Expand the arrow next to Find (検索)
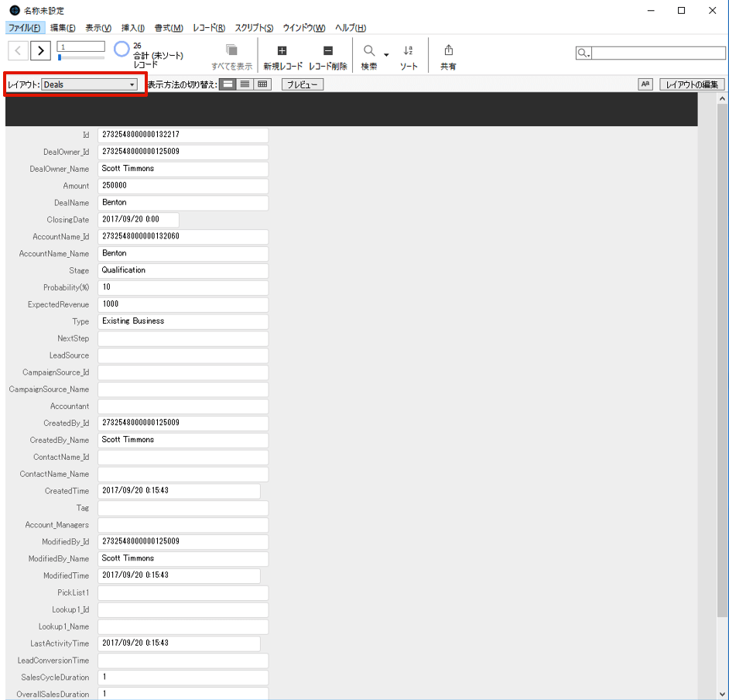The width and height of the screenshot is (729, 700). coord(386,54)
